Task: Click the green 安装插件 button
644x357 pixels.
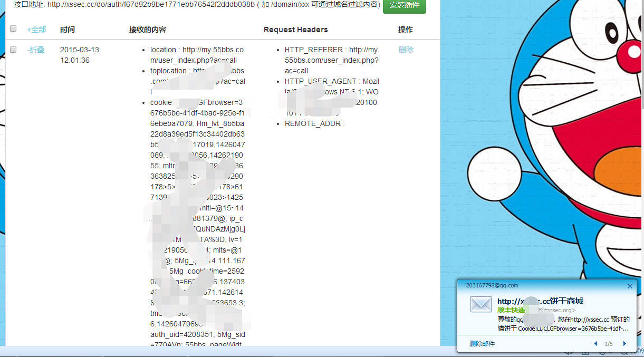Action: click(x=405, y=5)
